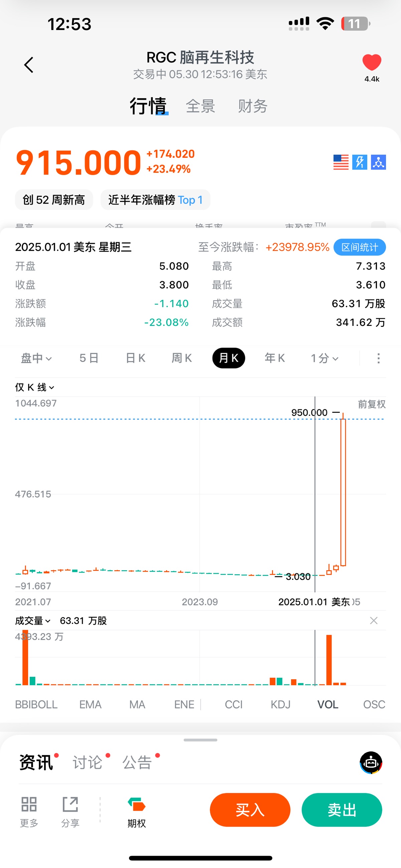The width and height of the screenshot is (401, 868).
Task: Open the AI robot assistant icon
Action: coord(371,762)
